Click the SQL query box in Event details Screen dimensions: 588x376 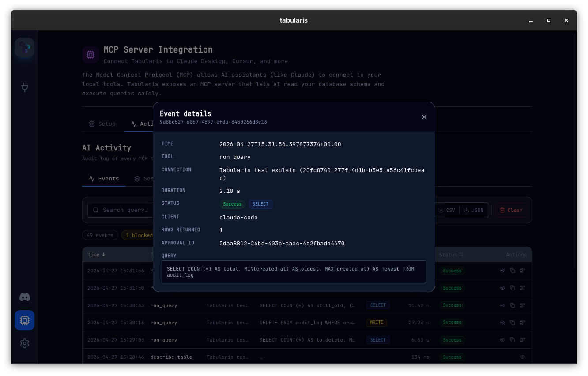(x=294, y=272)
